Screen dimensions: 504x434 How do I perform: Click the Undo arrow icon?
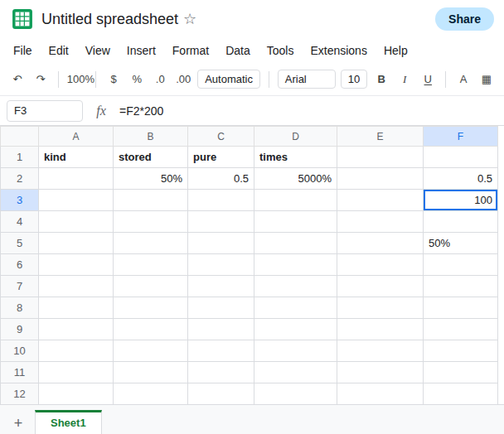pos(17,79)
